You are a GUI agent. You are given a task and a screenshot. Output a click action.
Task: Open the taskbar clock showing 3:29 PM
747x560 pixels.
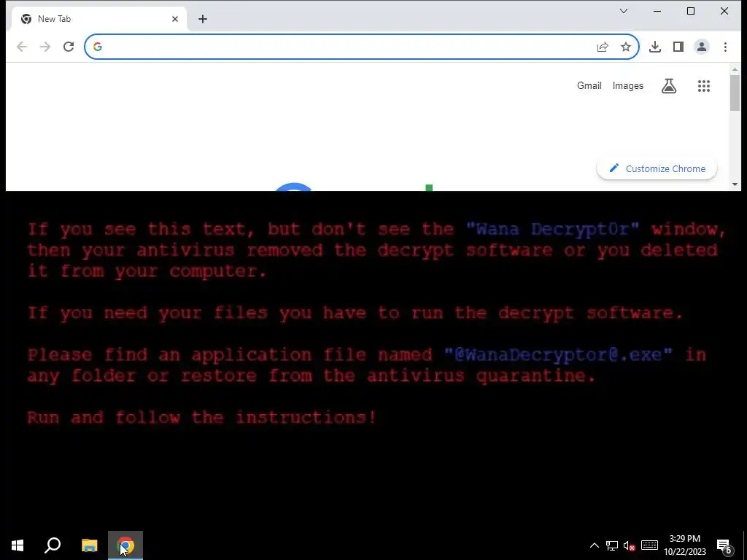click(x=684, y=545)
